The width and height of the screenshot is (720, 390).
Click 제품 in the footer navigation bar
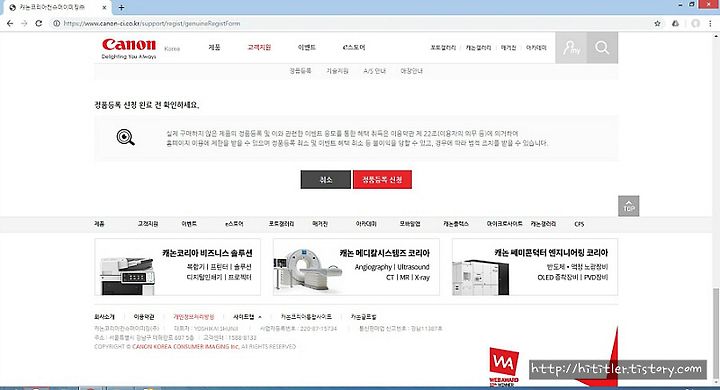pyautogui.click(x=99, y=224)
